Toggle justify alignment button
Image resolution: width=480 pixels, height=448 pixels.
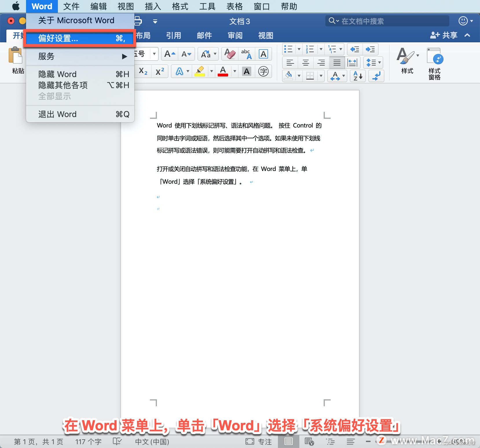[x=337, y=63]
